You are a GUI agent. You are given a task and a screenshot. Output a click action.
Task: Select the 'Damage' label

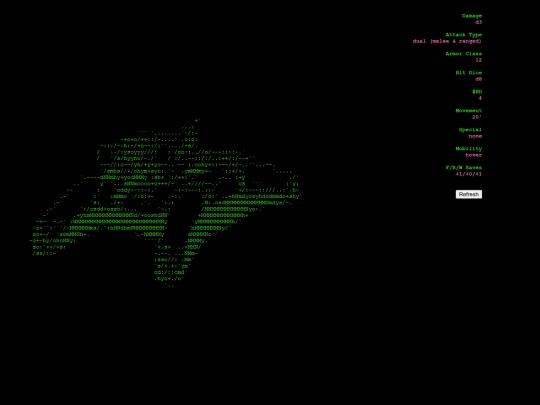pos(472,16)
